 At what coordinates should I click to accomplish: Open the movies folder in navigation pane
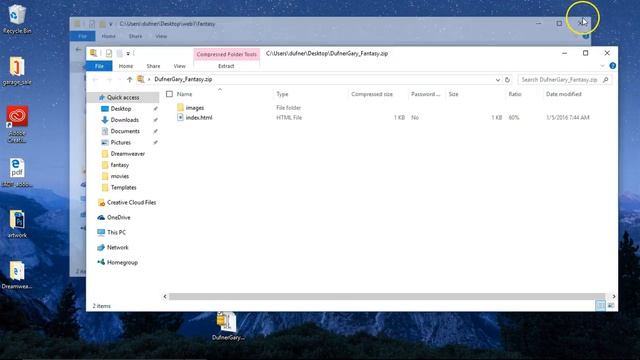[x=120, y=176]
